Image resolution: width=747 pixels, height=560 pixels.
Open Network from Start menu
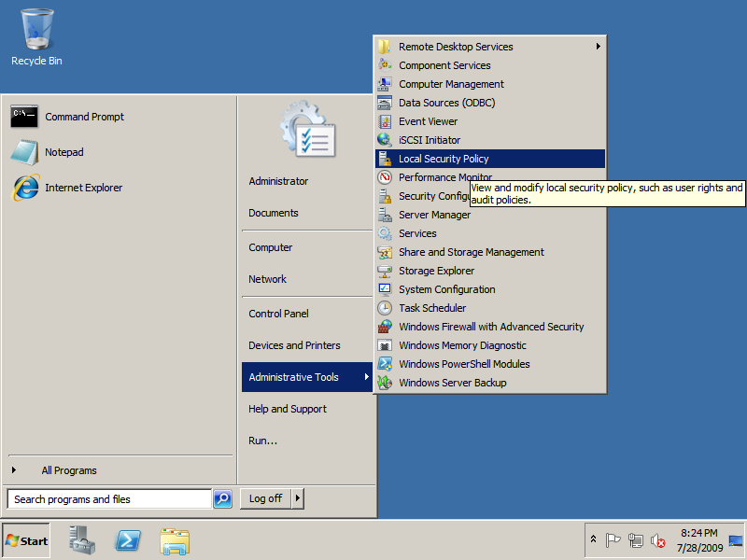tap(307, 279)
